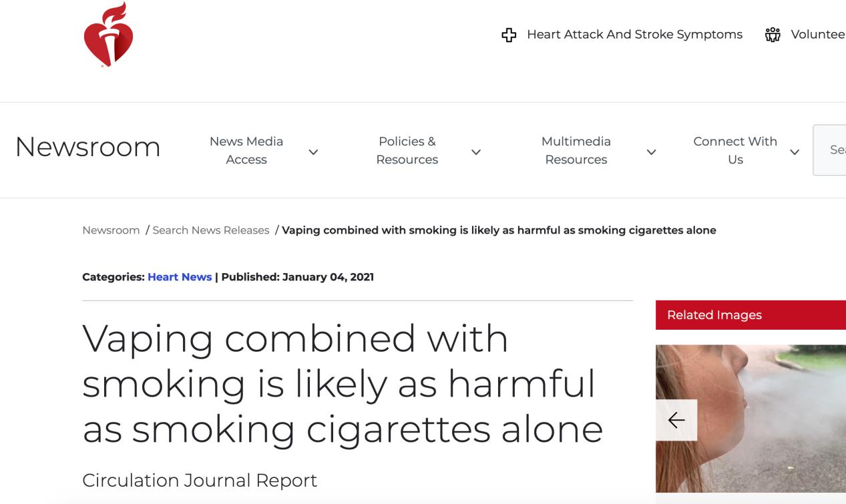Open the Policies & Resources menu
This screenshot has width=846, height=504.
tap(407, 150)
